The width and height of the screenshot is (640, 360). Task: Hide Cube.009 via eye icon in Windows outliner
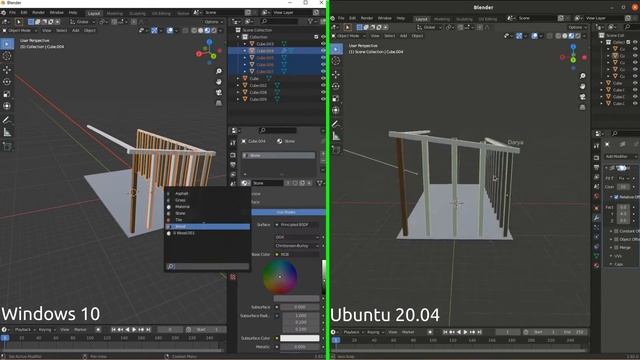pyautogui.click(x=323, y=99)
